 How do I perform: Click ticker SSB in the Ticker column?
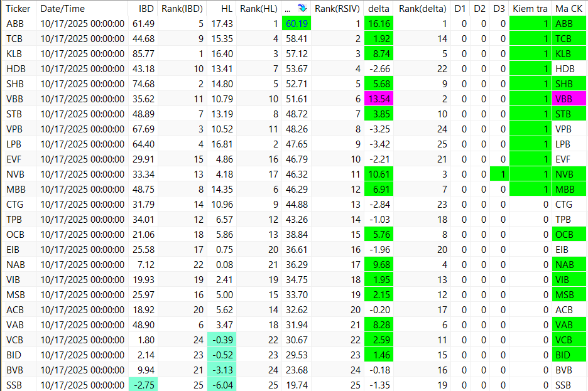click(14, 385)
